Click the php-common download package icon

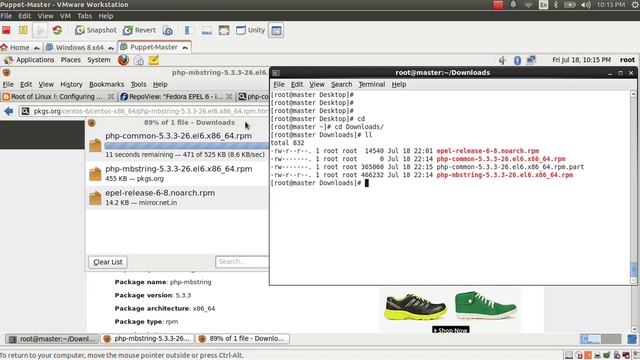click(95, 145)
